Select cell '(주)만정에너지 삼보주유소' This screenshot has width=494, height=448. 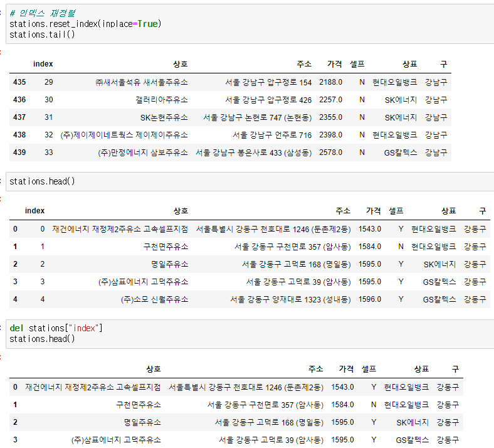point(143,152)
